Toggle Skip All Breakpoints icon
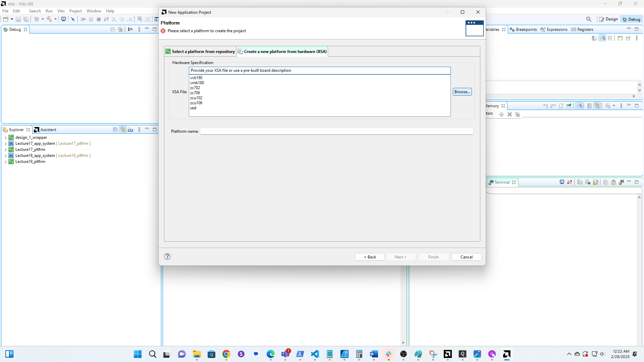This screenshot has width=644, height=362. pos(73,19)
